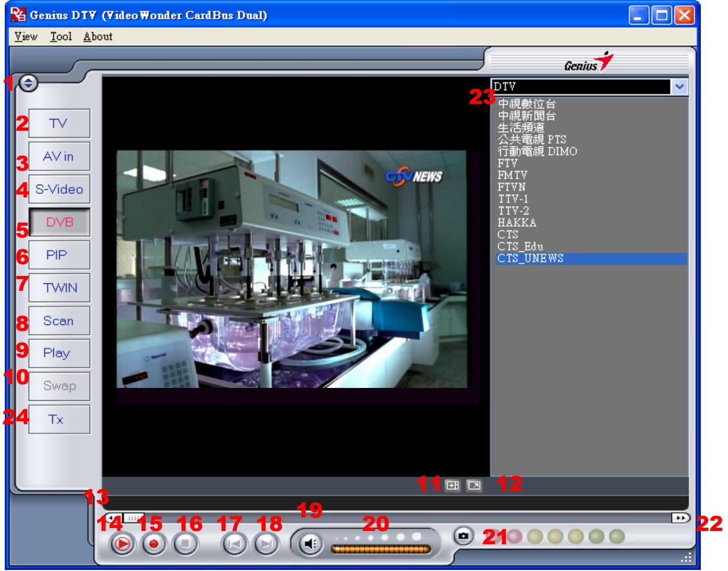Click the Swap button
This screenshot has height=571, width=728.
pos(59,386)
